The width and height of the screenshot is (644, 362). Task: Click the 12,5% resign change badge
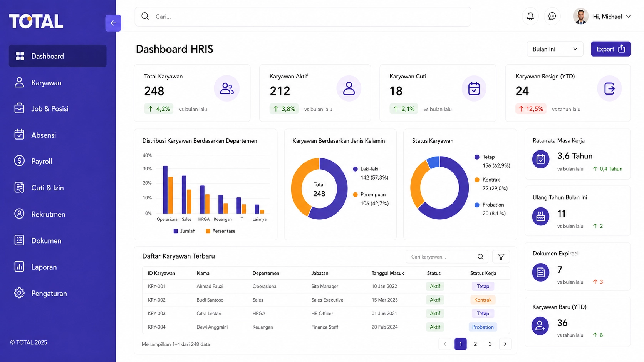531,109
